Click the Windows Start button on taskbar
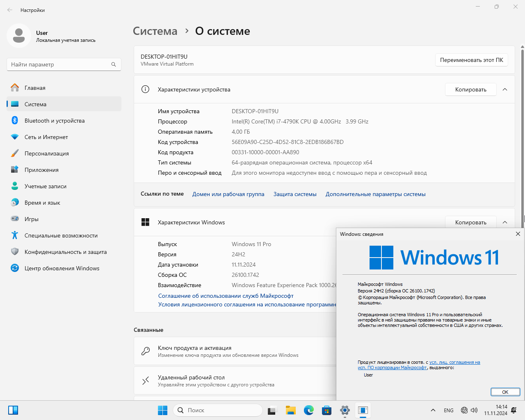This screenshot has height=420, width=525. pos(163,410)
